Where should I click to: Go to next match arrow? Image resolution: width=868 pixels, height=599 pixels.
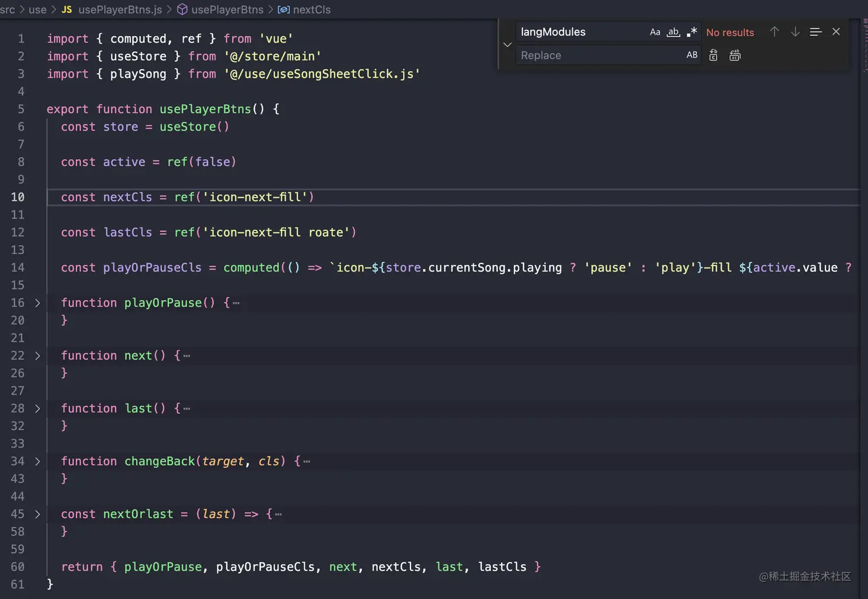795,32
